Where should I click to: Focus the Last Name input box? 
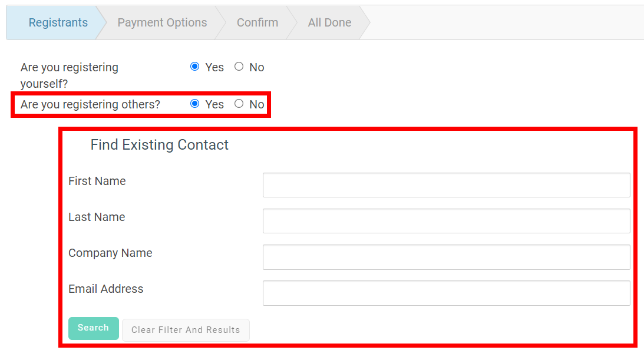(446, 220)
